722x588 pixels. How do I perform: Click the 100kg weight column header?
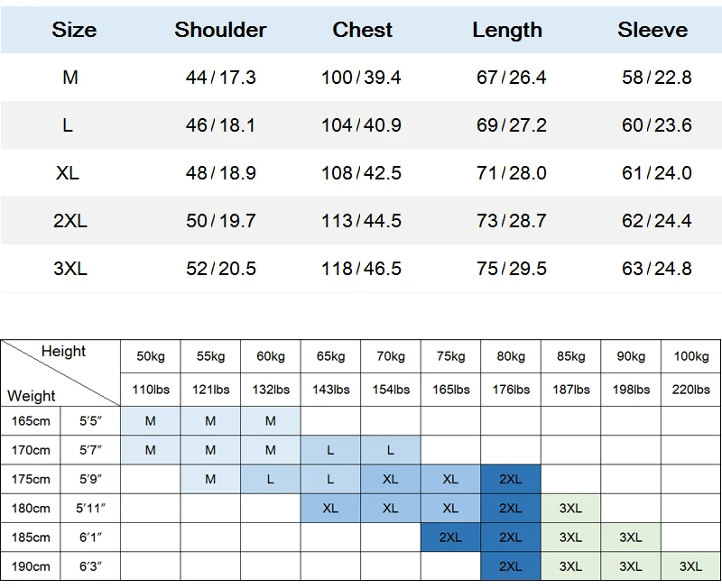click(690, 356)
